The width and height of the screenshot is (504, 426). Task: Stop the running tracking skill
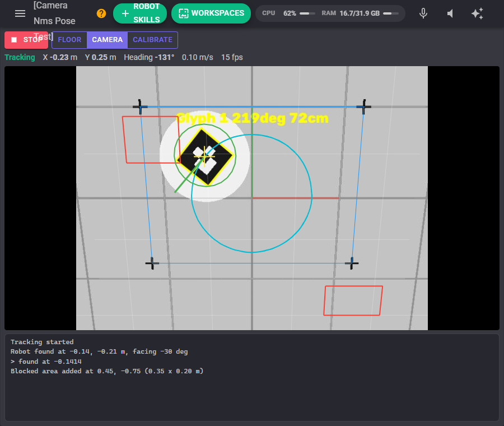(26, 40)
